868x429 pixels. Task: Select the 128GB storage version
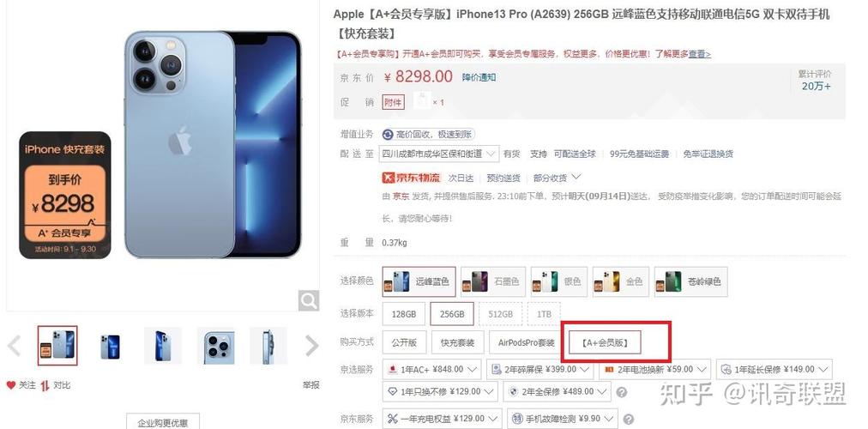click(404, 314)
